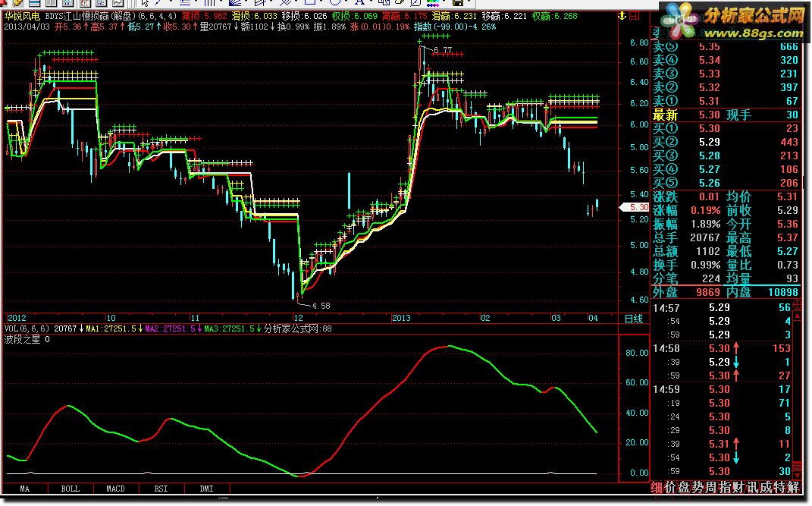Select the 讯 tab in the bottom-right strip
The width and height of the screenshot is (812, 506).
751,487
